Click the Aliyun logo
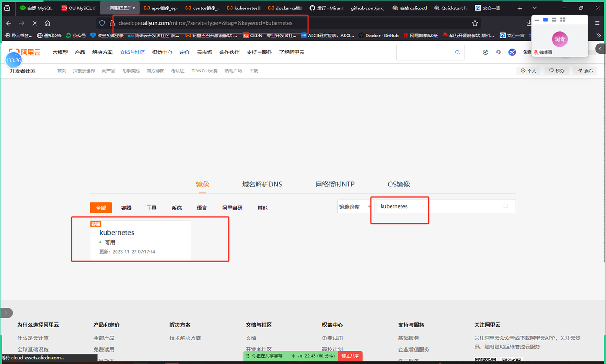The height and width of the screenshot is (364, 606). 25,52
